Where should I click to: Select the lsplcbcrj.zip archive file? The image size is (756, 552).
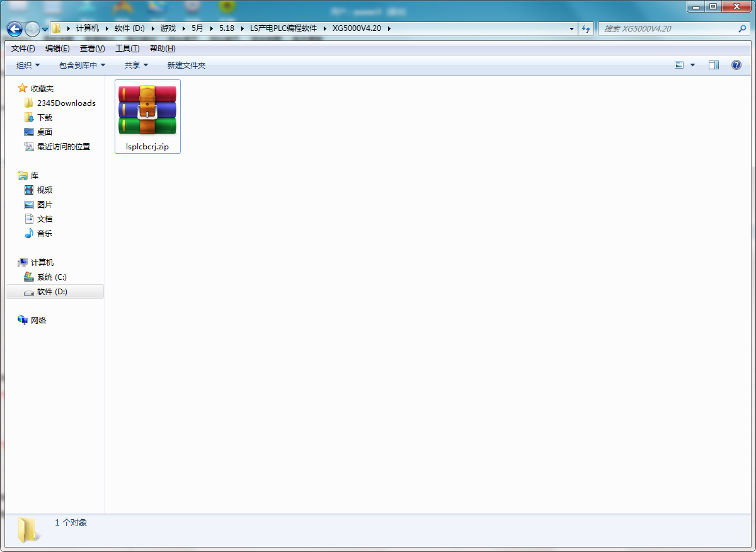(147, 117)
